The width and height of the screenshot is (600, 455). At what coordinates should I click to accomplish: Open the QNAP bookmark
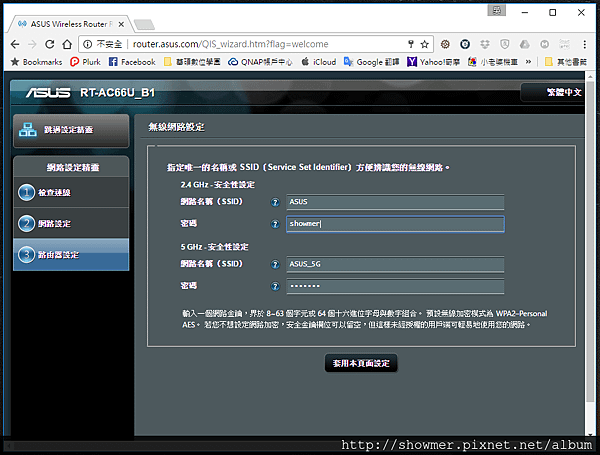coord(260,62)
